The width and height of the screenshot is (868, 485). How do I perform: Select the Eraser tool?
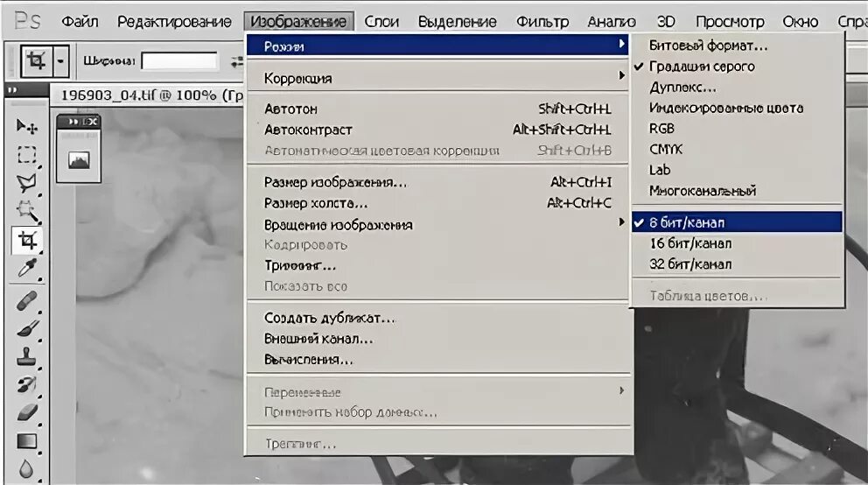click(x=26, y=413)
